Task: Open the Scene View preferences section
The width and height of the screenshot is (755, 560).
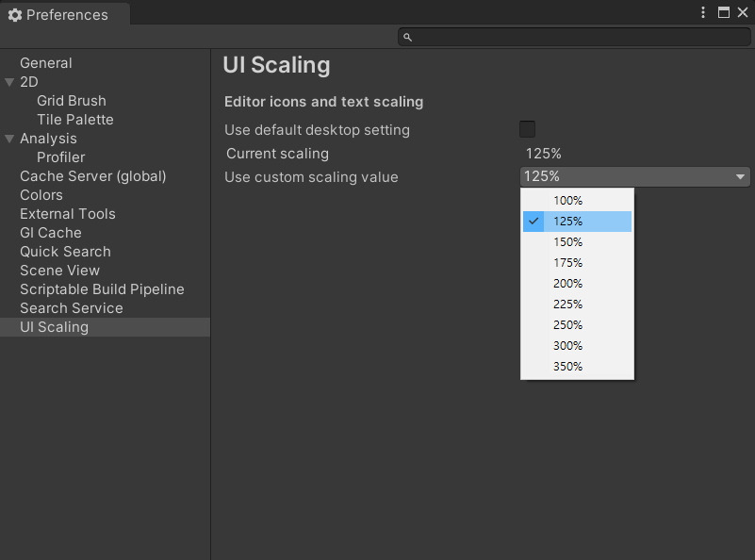Action: (x=59, y=271)
